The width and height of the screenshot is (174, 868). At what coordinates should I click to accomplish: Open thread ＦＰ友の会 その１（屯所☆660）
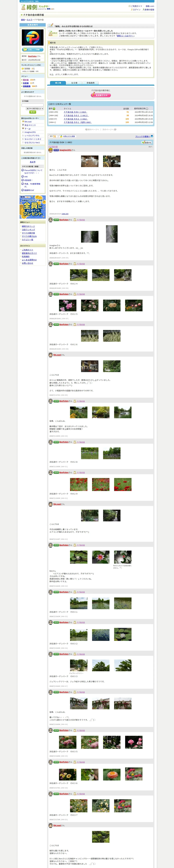78,122
